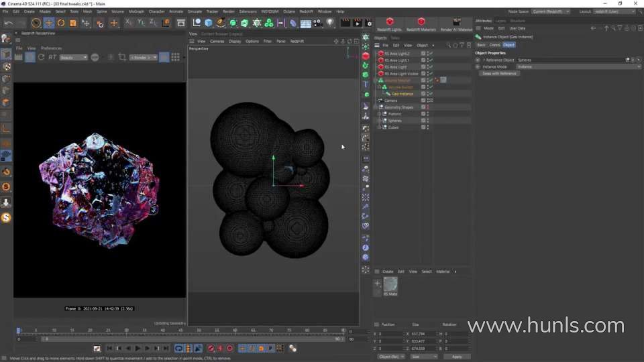Click the crop region icon in RenderView
This screenshot has height=362, width=644.
(122, 58)
